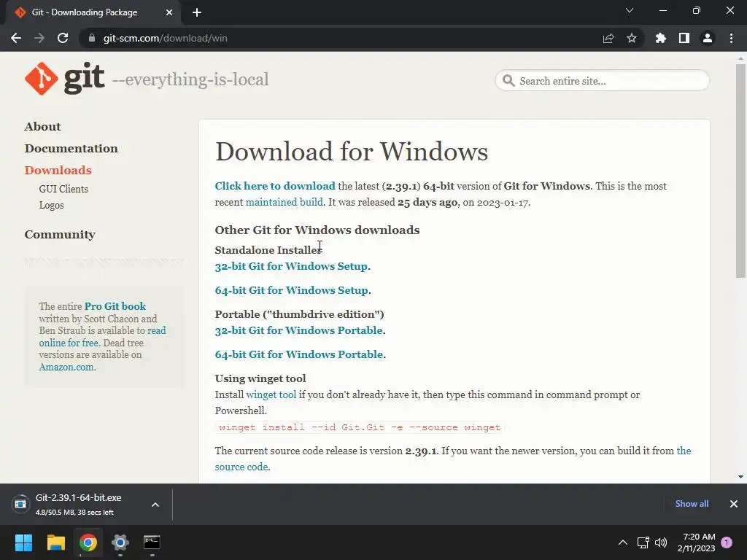Image resolution: width=747 pixels, height=560 pixels.
Task: Click the volume speaker tray icon
Action: (661, 542)
